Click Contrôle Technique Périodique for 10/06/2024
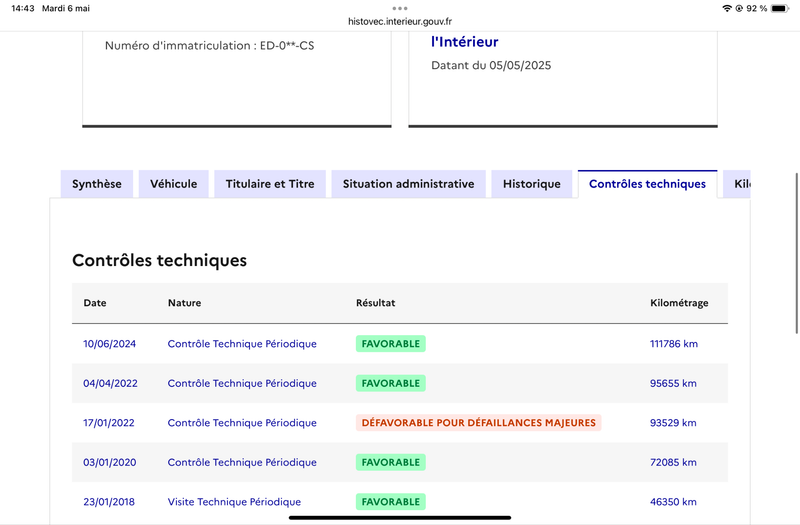This screenshot has height=525, width=800. point(242,343)
